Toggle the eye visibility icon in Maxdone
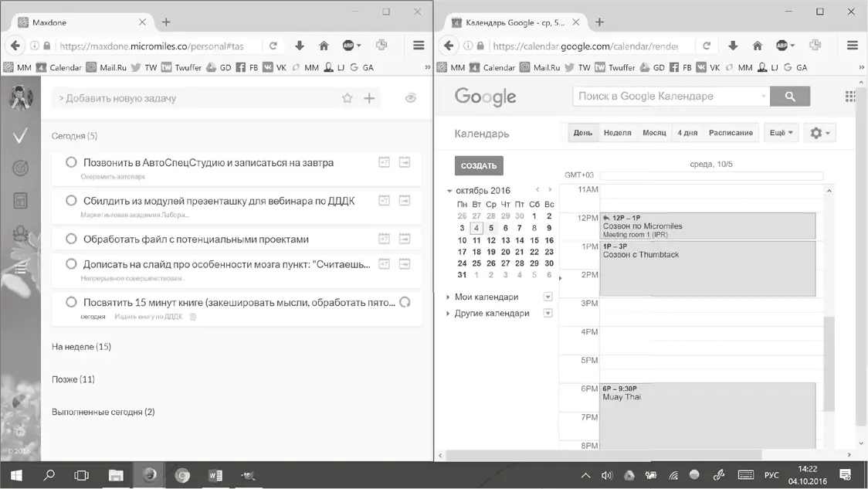Screen dimensions: 868x489 (411, 98)
